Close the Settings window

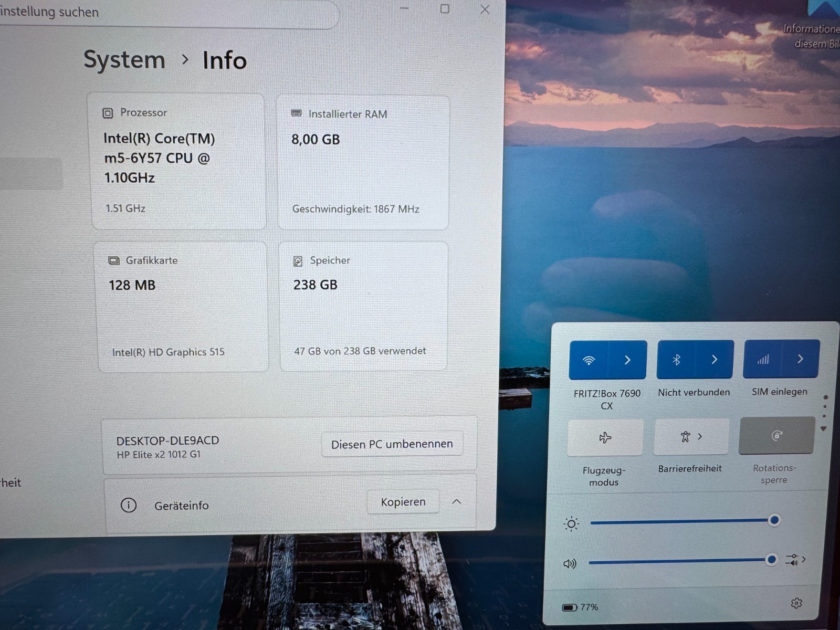tap(485, 9)
